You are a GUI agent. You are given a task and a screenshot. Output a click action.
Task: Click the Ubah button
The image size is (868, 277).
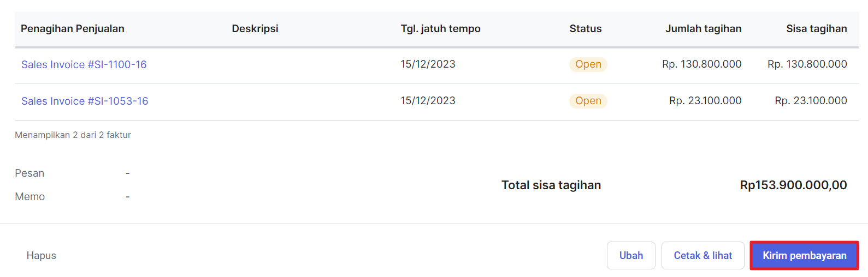[631, 256]
